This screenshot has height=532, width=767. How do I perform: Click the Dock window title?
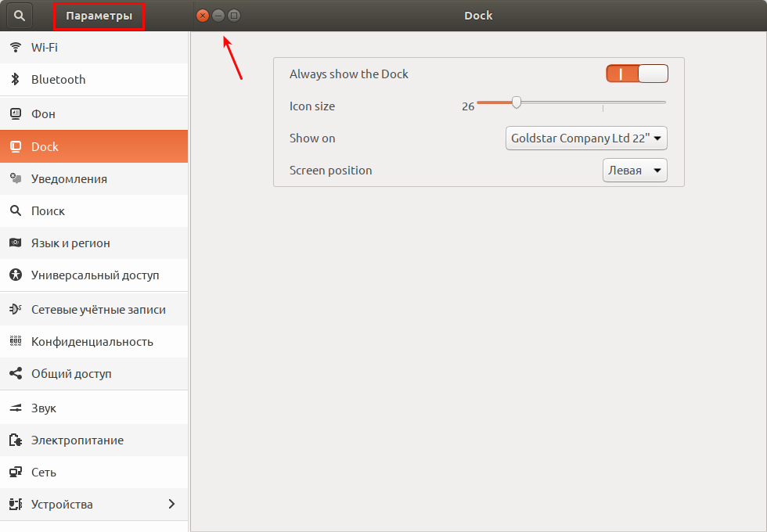click(478, 16)
